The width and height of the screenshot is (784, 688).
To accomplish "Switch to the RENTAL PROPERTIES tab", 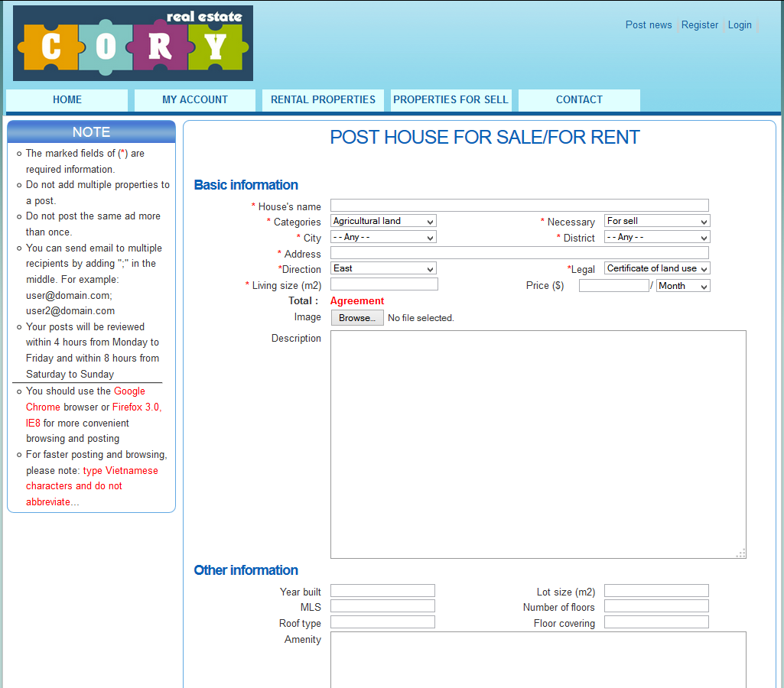I will tap(322, 99).
